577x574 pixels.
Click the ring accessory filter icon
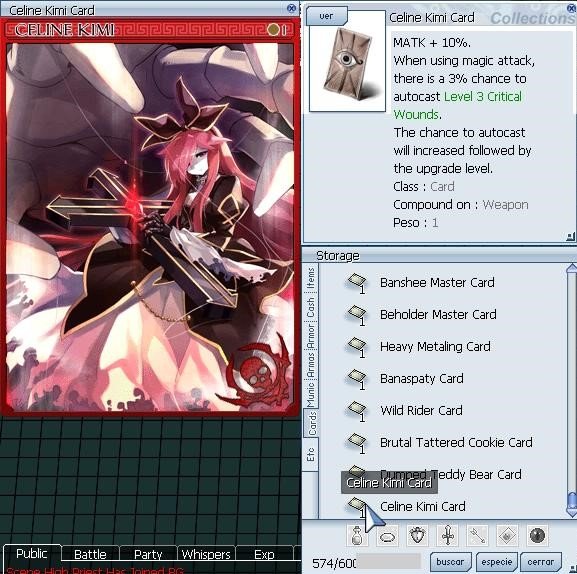pos(387,536)
